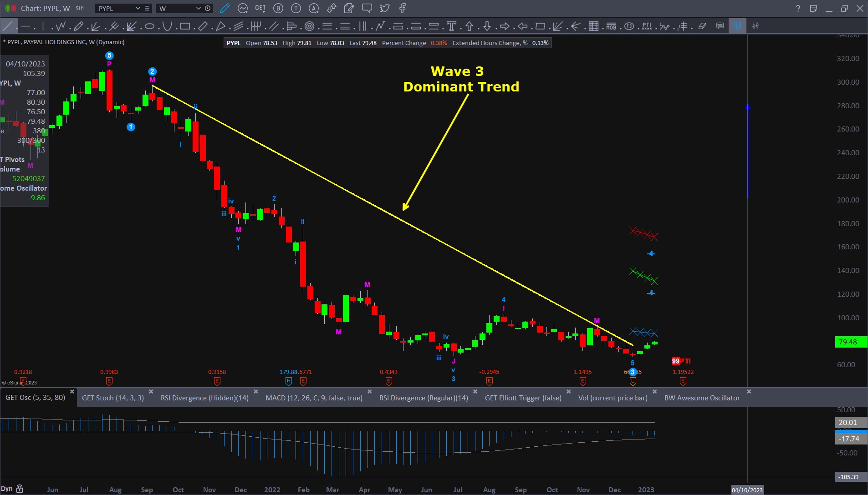Open the W interval dropdown

198,8
